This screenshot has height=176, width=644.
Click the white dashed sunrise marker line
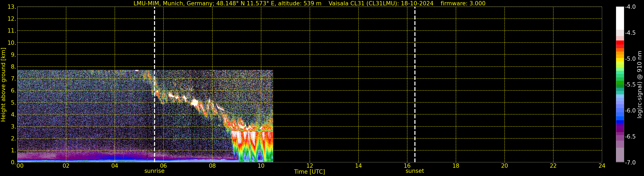(154, 85)
